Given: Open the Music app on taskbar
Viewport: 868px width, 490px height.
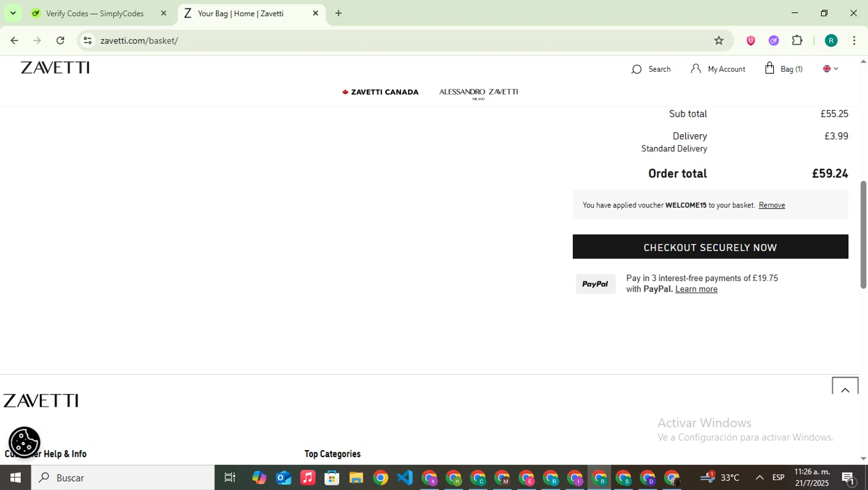Looking at the screenshot, I should pos(307,477).
